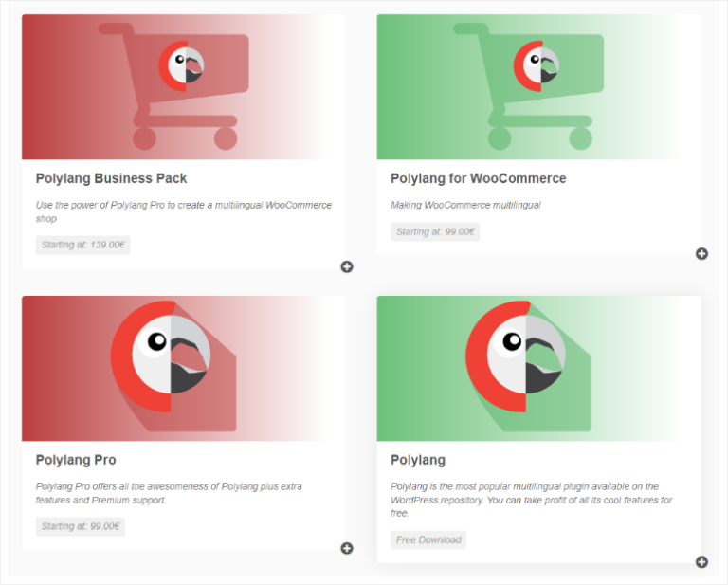The image size is (728, 585).
Task: Expand plus icon on Polylang for WooCommerce card
Action: 701,253
